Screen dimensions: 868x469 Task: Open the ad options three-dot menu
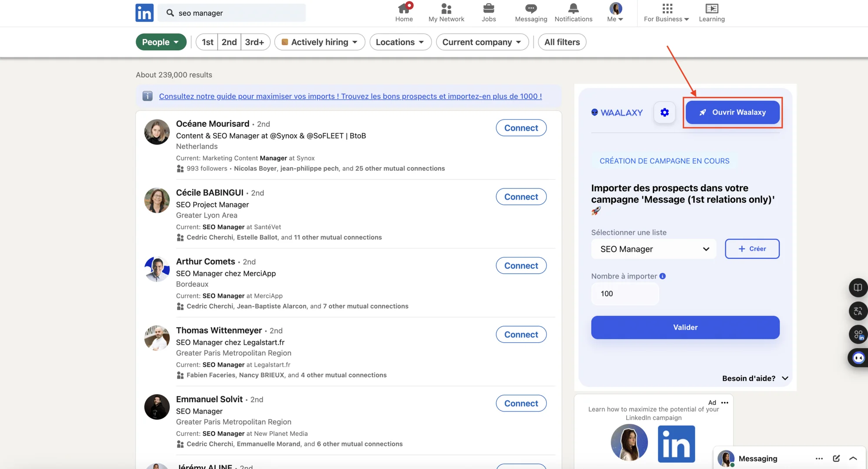tap(725, 403)
